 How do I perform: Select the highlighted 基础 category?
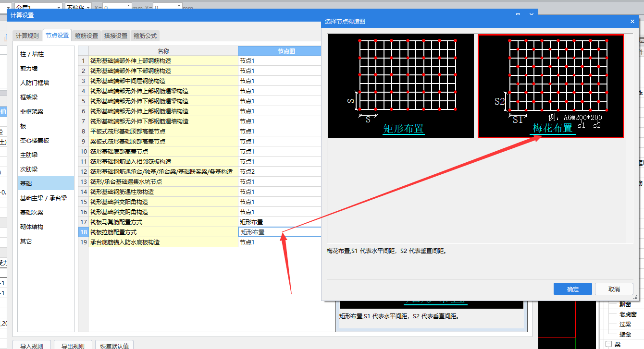tap(46, 183)
